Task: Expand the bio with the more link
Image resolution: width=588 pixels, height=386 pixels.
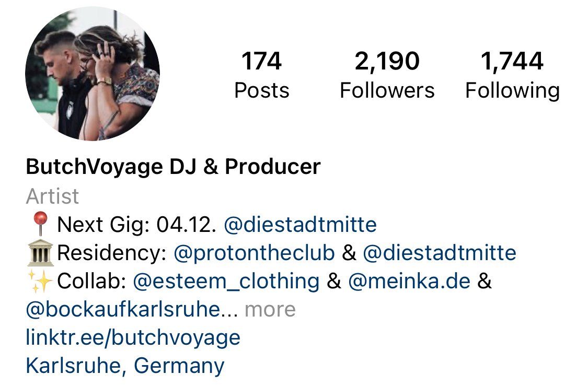Action: pos(270,310)
